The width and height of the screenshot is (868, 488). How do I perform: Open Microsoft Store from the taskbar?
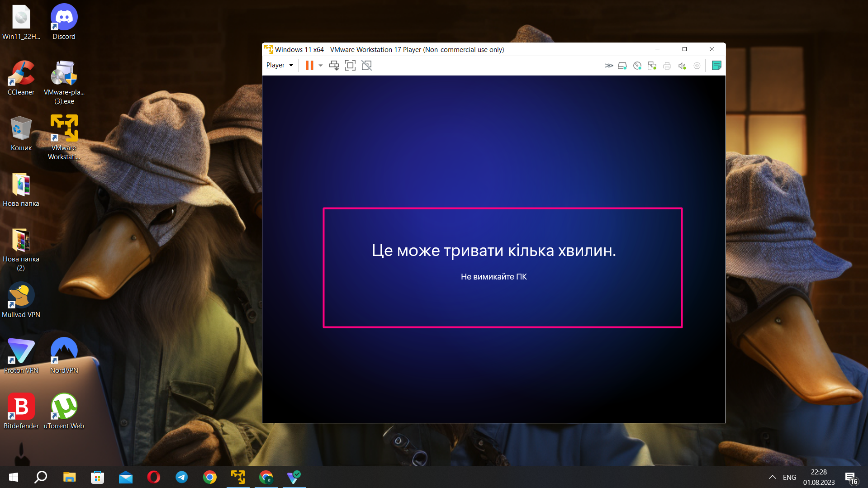(x=97, y=477)
